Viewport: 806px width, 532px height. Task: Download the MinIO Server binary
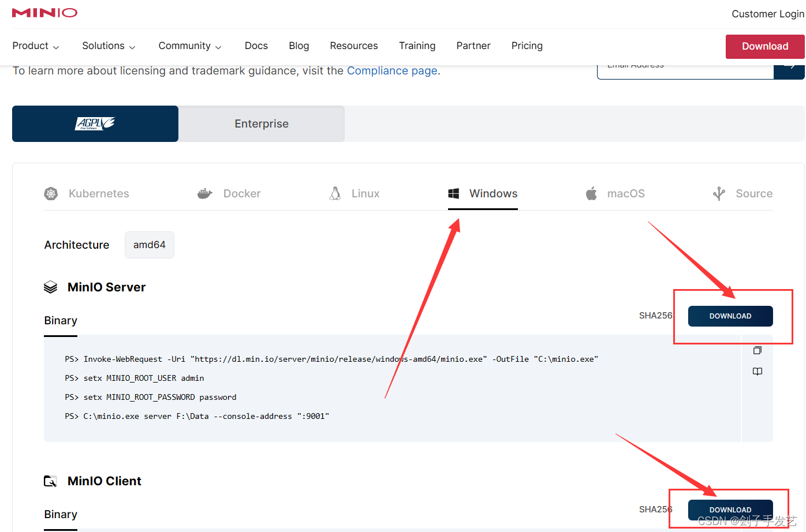point(730,316)
